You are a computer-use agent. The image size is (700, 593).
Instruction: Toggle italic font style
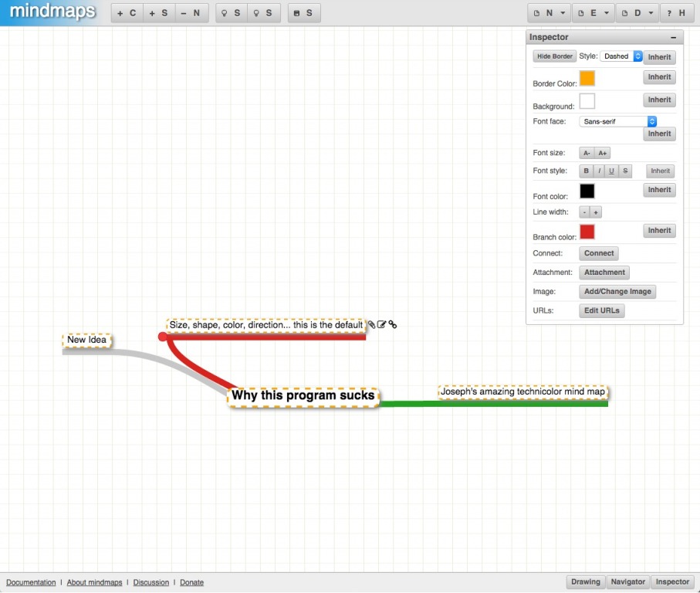pyautogui.click(x=600, y=171)
